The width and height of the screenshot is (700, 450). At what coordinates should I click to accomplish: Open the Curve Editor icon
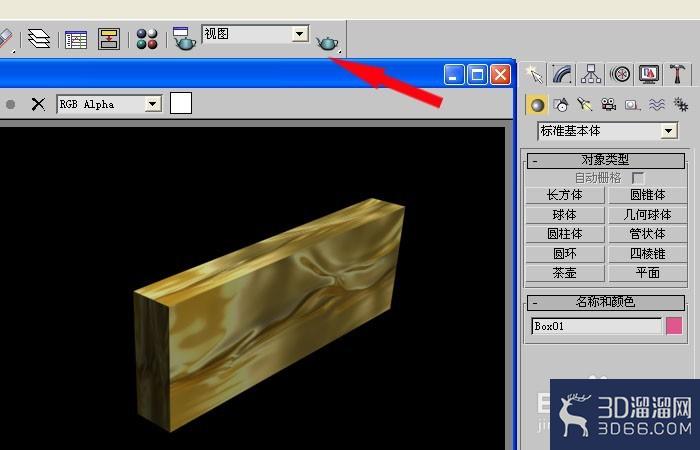coord(76,39)
